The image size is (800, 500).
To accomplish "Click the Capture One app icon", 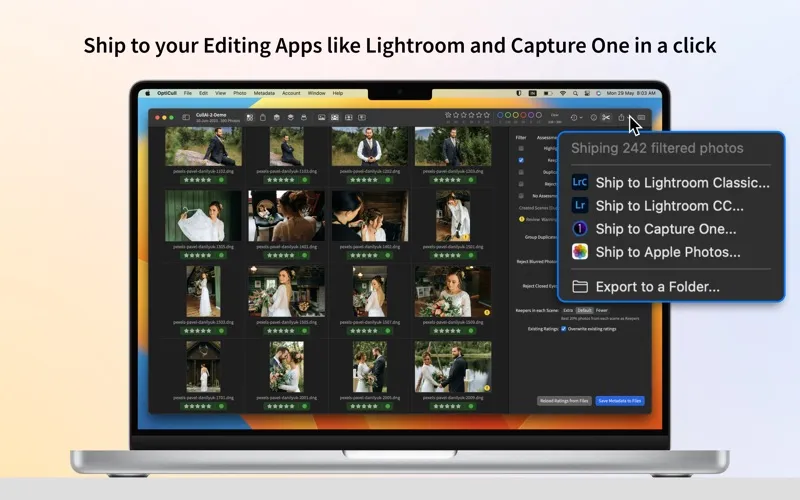I will (580, 229).
